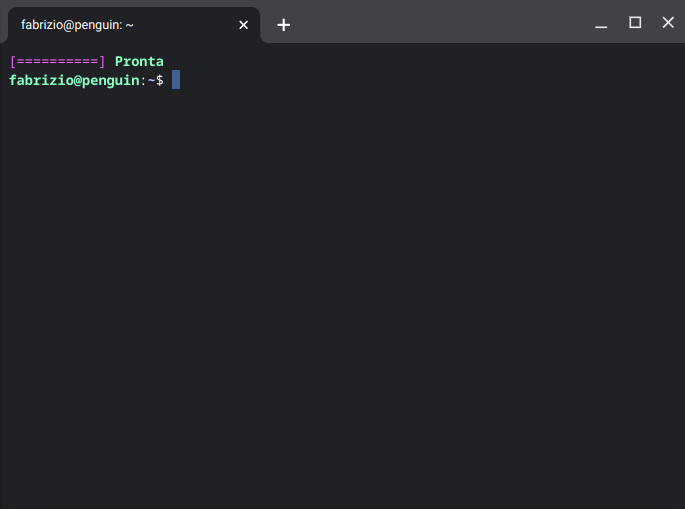This screenshot has height=509, width=685.
Task: Click the tilde in the tab title
Action: coord(130,25)
